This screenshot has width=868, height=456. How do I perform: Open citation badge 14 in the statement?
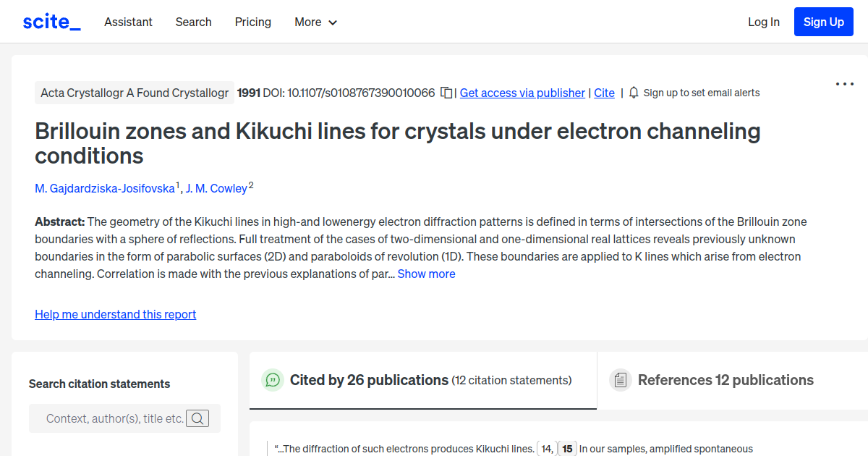[545, 449]
